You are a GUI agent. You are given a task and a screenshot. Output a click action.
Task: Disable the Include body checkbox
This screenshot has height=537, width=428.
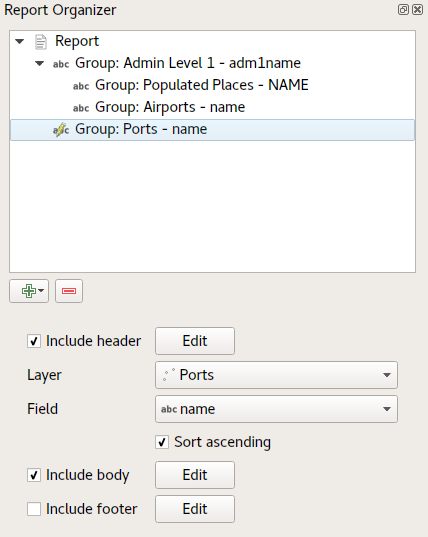34,475
